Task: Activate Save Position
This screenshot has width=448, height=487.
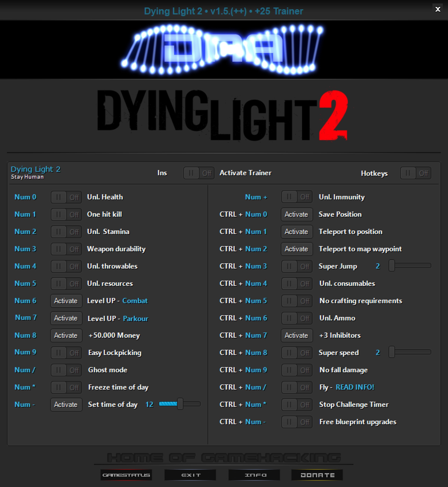Action: [297, 214]
